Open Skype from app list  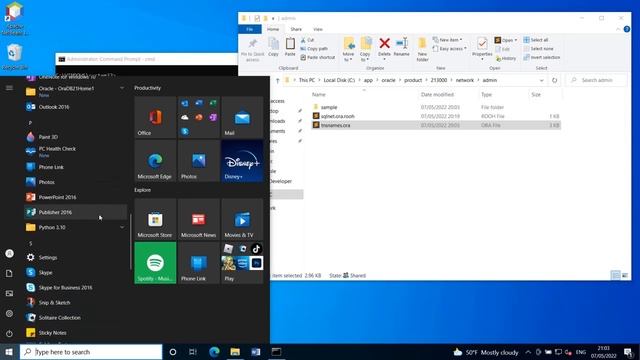tap(76, 273)
